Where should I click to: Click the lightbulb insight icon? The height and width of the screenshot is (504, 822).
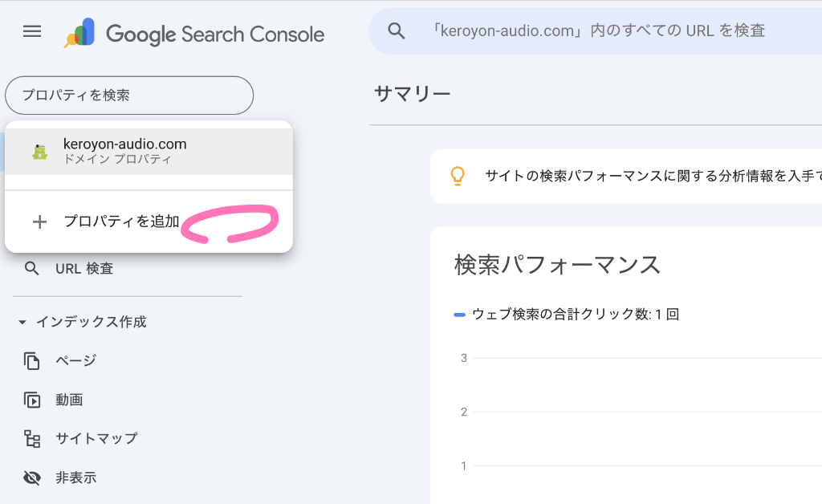pyautogui.click(x=458, y=176)
